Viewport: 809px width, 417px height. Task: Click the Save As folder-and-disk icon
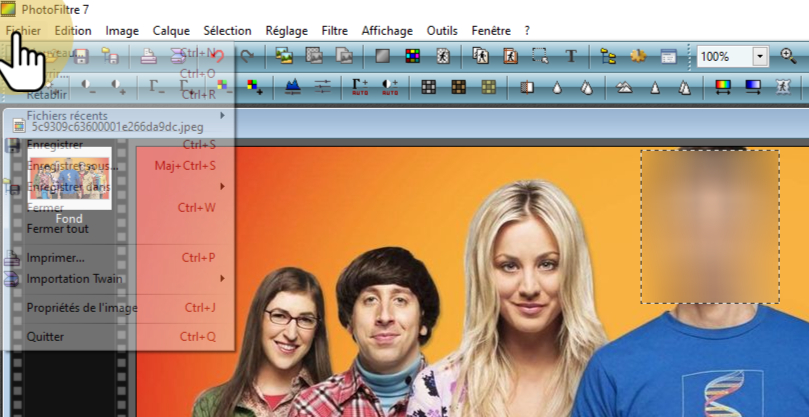110,56
